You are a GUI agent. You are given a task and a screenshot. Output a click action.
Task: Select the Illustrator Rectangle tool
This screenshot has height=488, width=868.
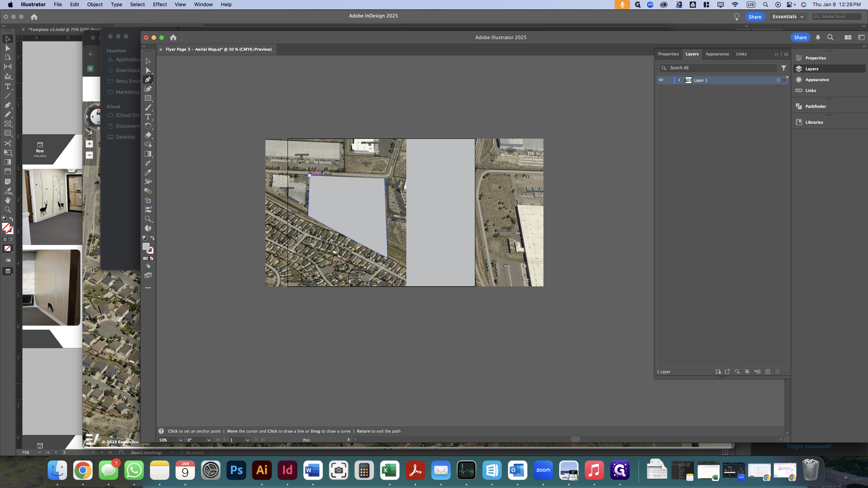coord(148,98)
